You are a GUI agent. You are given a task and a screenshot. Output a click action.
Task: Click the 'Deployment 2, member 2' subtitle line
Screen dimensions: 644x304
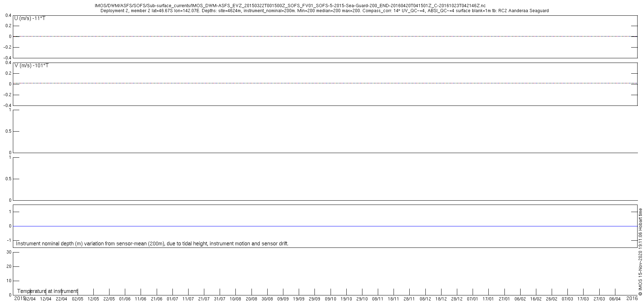click(325, 11)
